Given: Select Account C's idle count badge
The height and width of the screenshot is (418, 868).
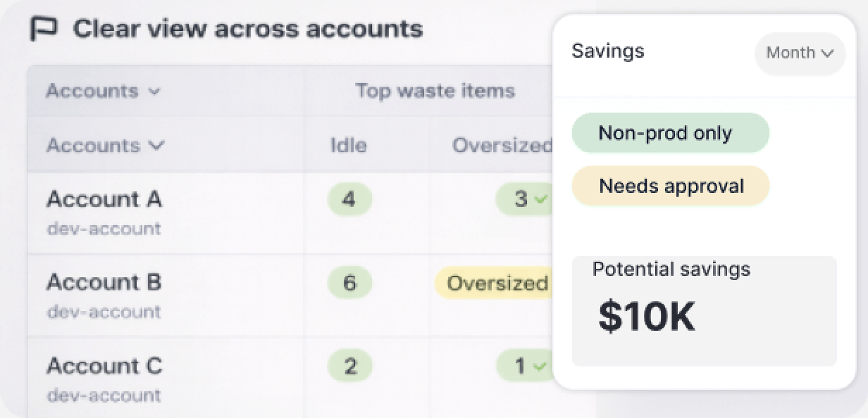Looking at the screenshot, I should tap(349, 366).
